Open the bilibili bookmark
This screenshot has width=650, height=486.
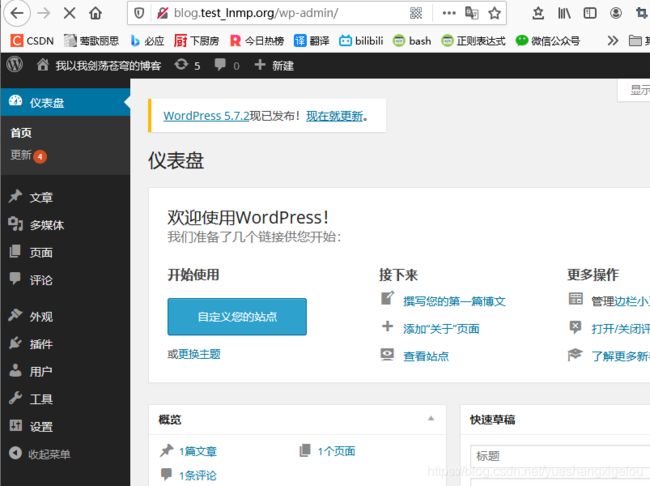tap(361, 41)
